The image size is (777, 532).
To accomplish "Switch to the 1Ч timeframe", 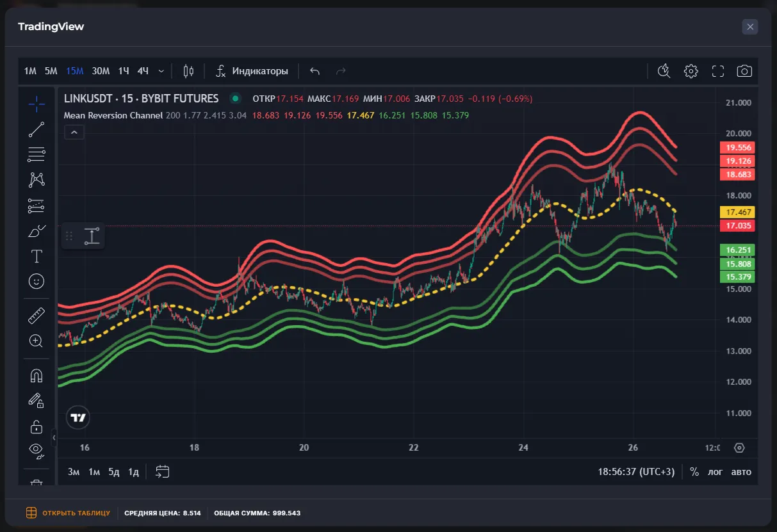I will 124,71.
